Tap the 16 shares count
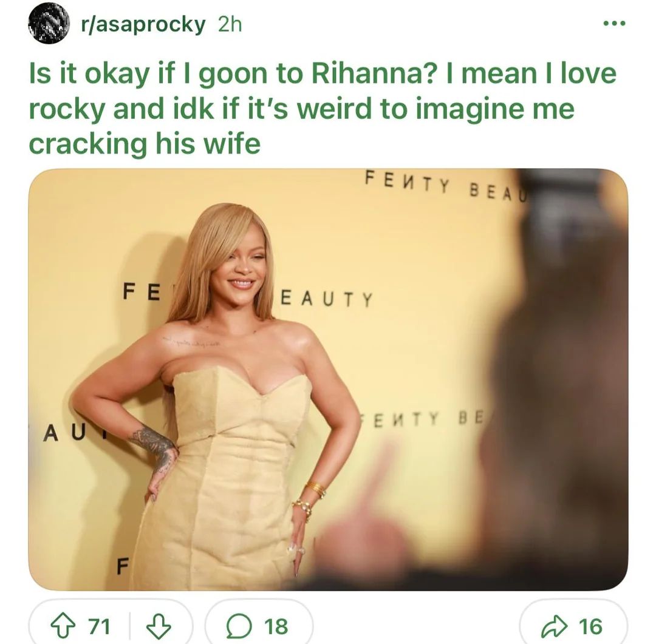 pyautogui.click(x=590, y=626)
